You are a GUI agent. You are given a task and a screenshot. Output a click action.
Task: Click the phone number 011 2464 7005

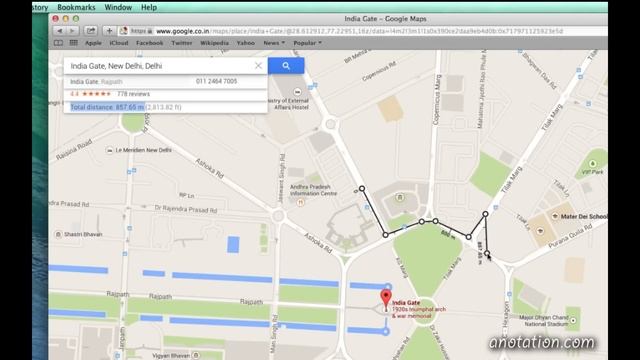click(216, 81)
